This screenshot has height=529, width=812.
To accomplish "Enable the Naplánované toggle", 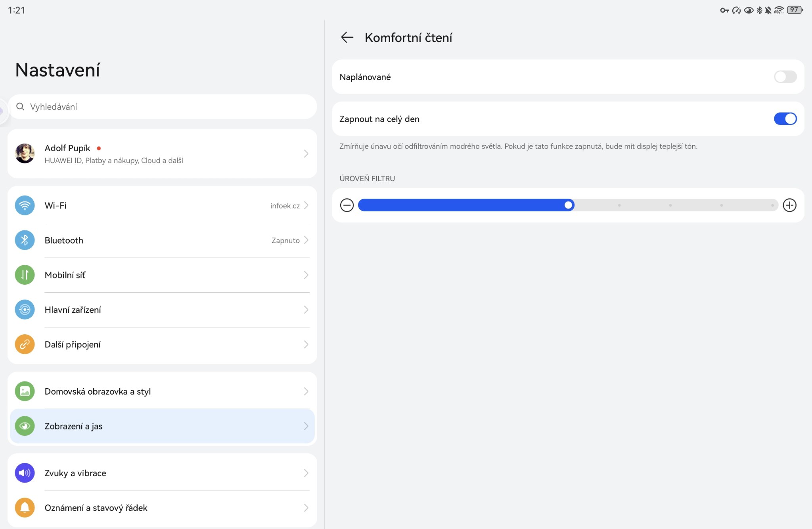I will tap(785, 77).
